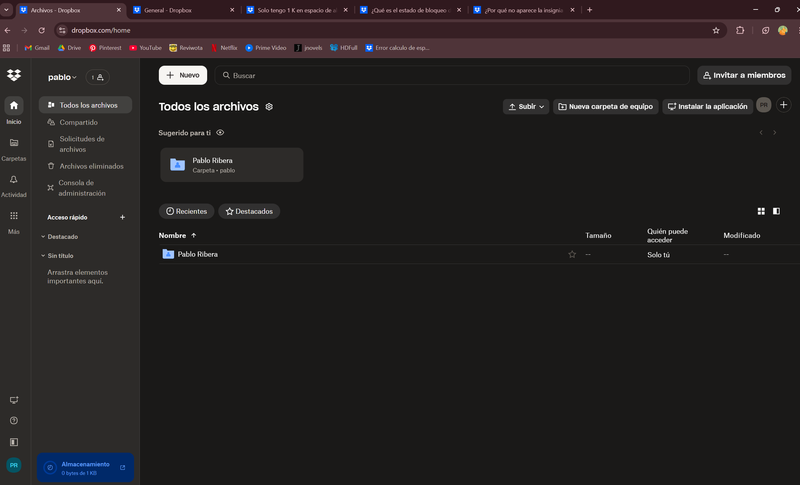Open Actividad bell icon
The width and height of the screenshot is (800, 485).
point(14,180)
